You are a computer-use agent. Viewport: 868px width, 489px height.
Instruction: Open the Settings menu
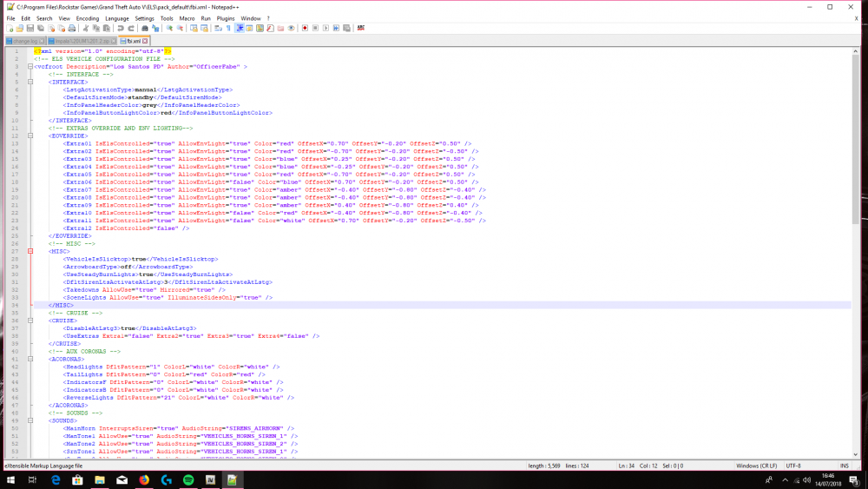coord(144,18)
